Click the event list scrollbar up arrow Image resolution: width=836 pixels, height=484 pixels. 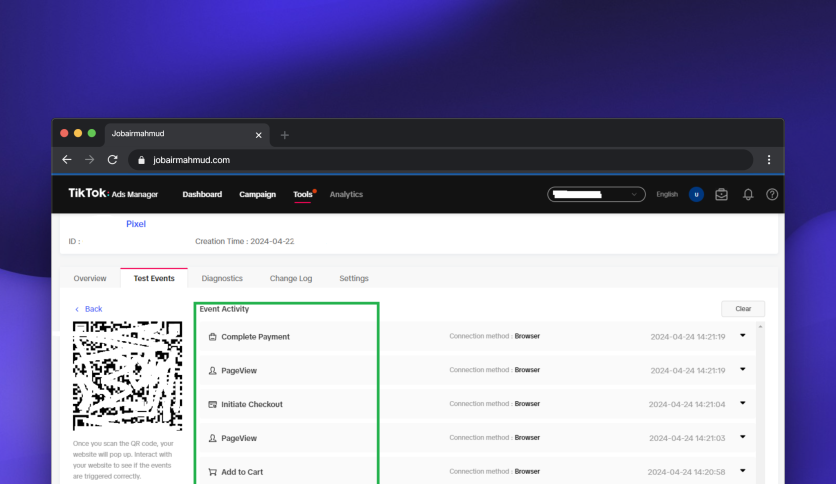(760, 326)
